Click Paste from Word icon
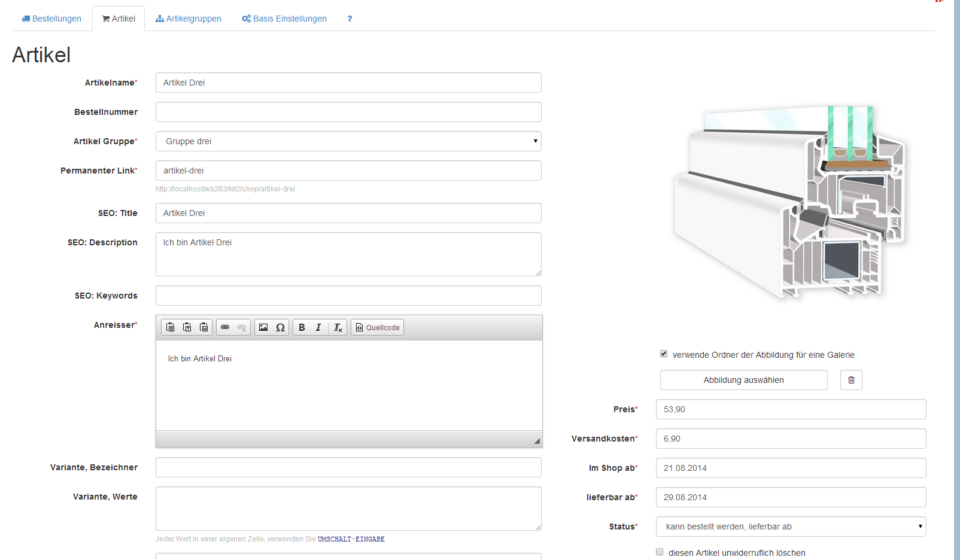The image size is (960, 560). point(204,327)
